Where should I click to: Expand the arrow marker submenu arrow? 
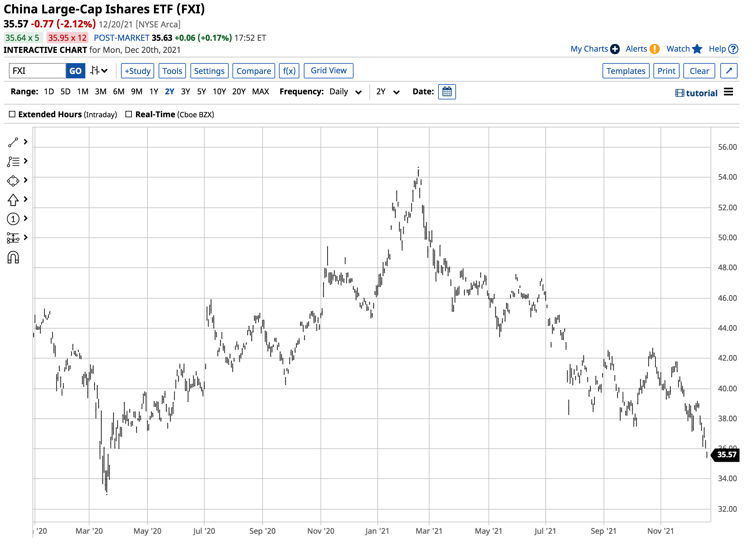coord(26,199)
